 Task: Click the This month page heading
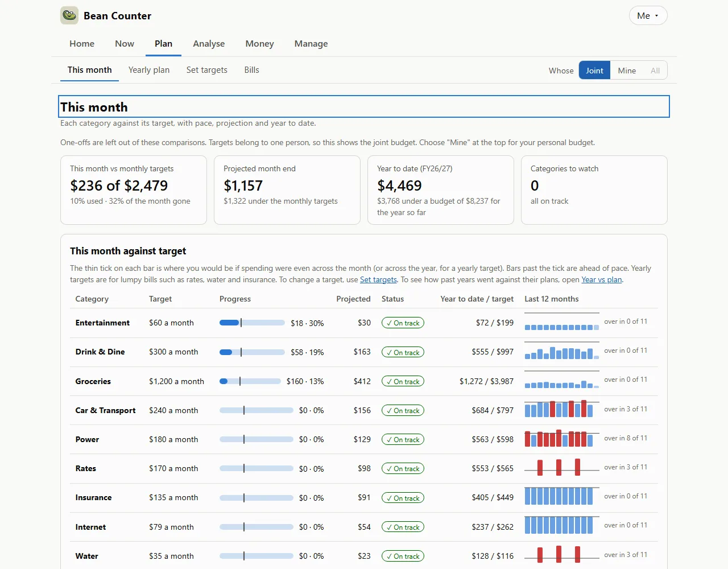[364, 106]
